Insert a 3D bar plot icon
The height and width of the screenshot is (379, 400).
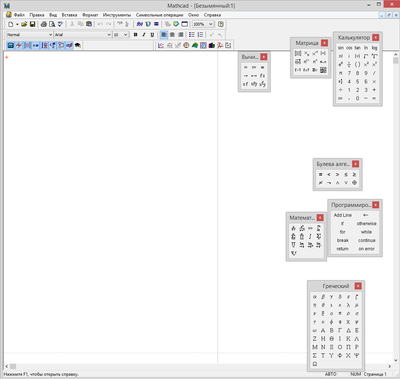coord(211,45)
